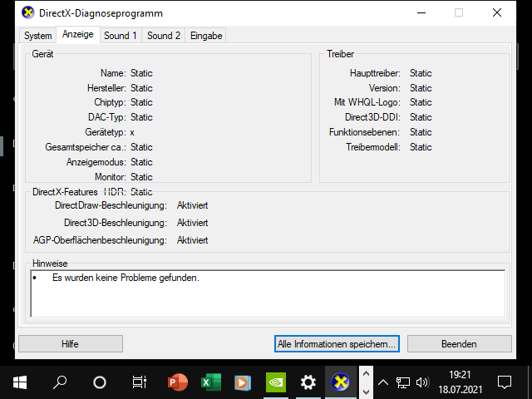Open taskbar search magnifier
Screen dimensions: 532x399
[60, 382]
